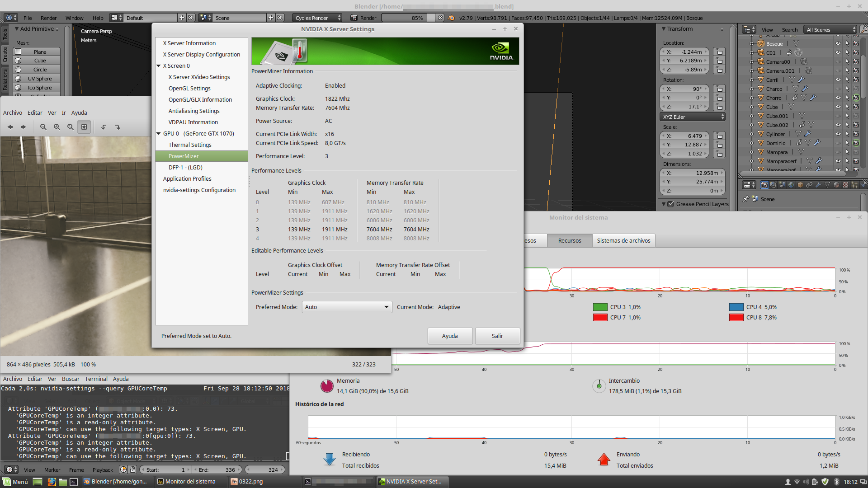Open the Preferred Mode dropdown in PowerMizer
Image resolution: width=868 pixels, height=488 pixels.
tap(347, 307)
